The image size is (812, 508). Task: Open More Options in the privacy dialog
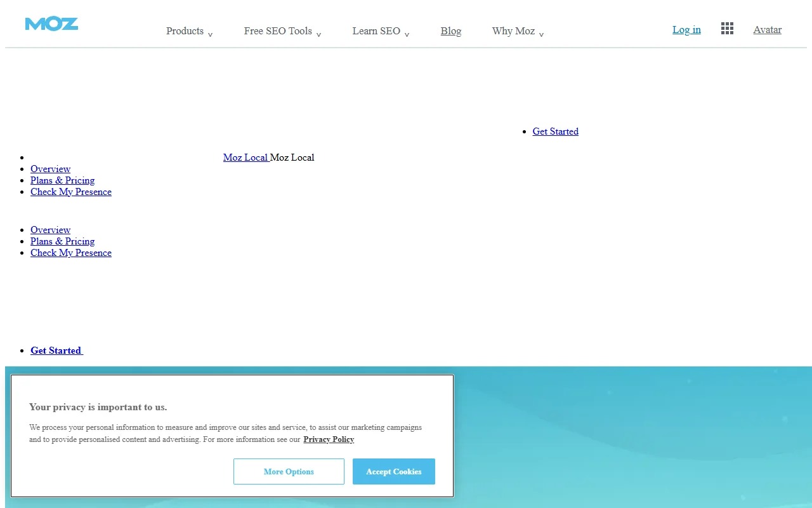tap(289, 471)
